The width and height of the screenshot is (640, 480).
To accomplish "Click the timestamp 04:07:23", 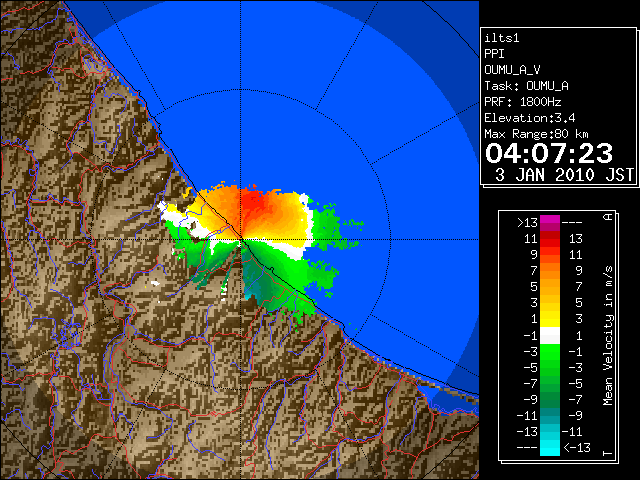I will (x=549, y=153).
